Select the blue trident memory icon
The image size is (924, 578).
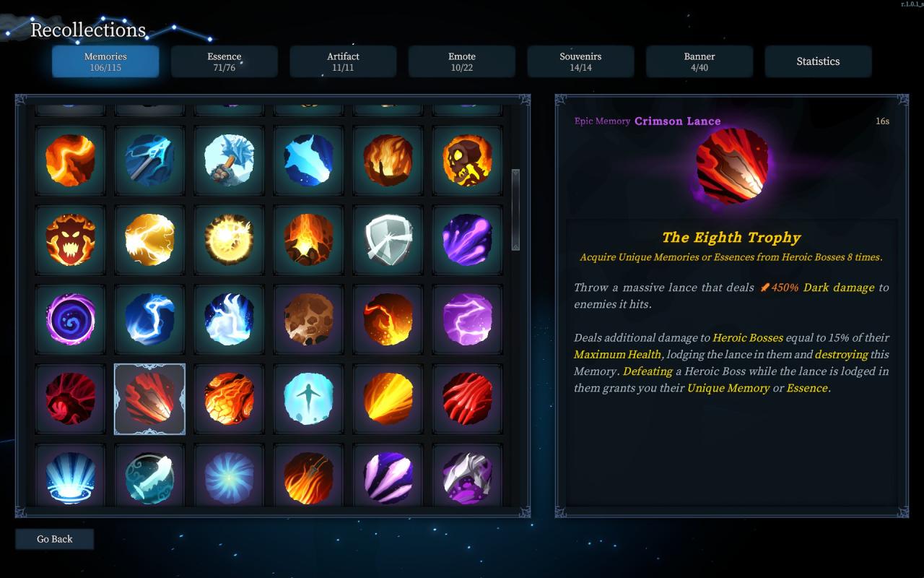pyautogui.click(x=149, y=160)
